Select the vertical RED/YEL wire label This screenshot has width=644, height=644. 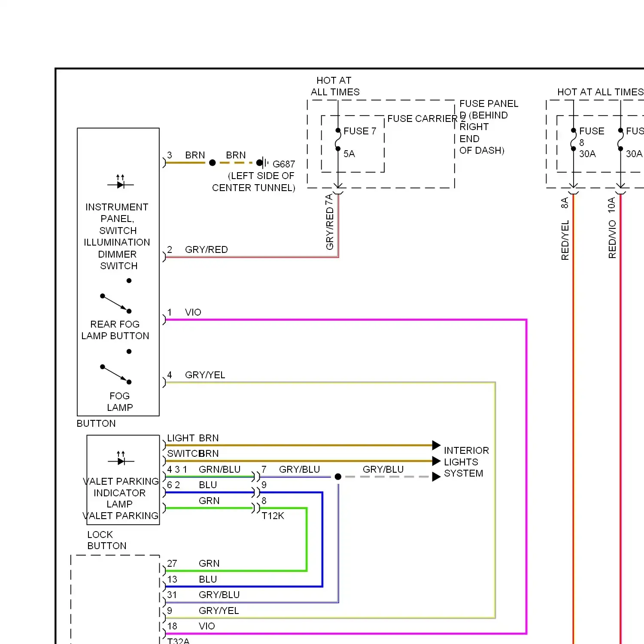[x=565, y=240]
